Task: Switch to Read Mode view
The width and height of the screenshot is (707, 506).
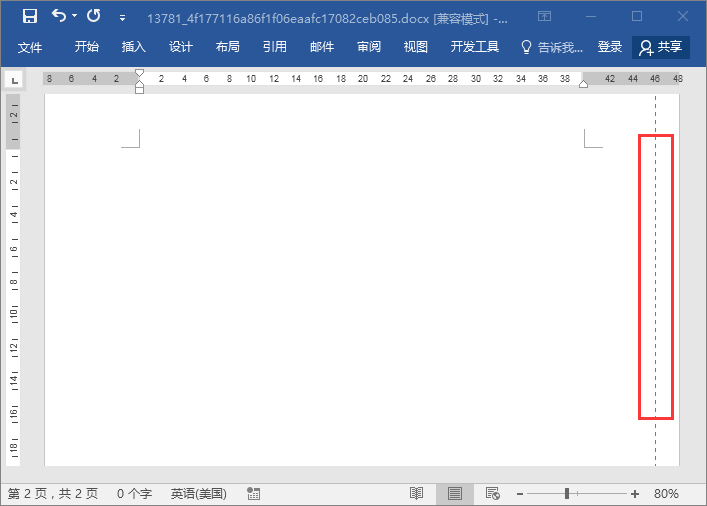Action: [416, 494]
